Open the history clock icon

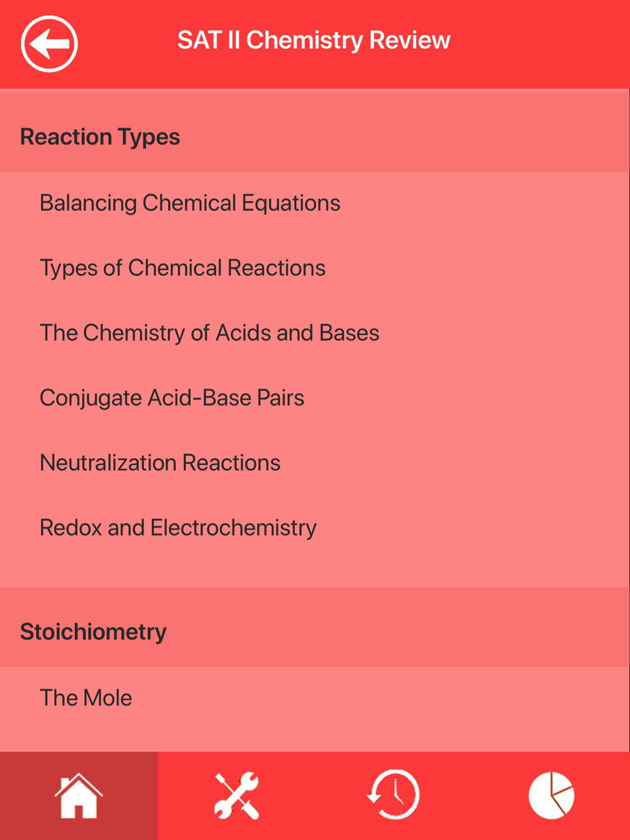tap(394, 796)
